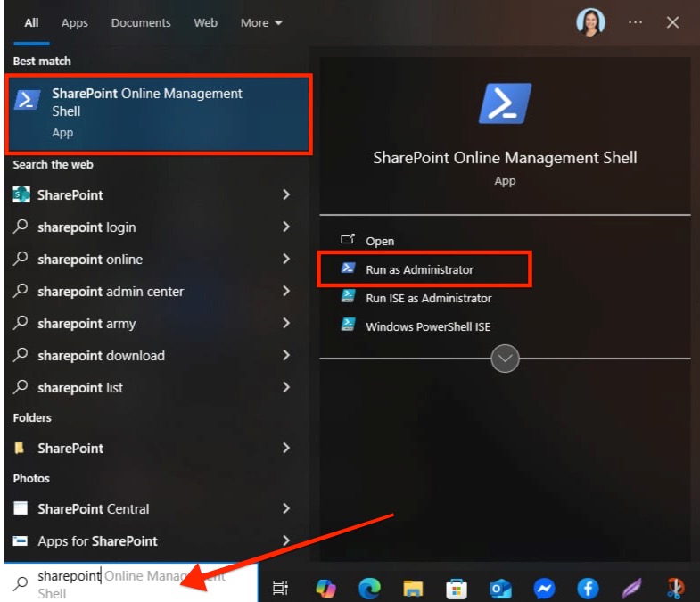Image resolution: width=700 pixels, height=602 pixels.
Task: Click magnifier icon beside sharepoint login
Action: [x=21, y=227]
